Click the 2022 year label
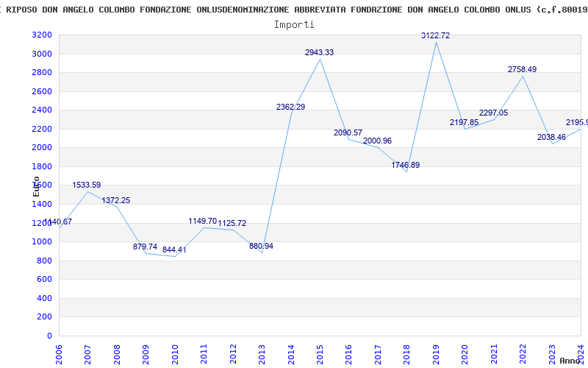Screen dimensions: 588x368 (x=523, y=354)
